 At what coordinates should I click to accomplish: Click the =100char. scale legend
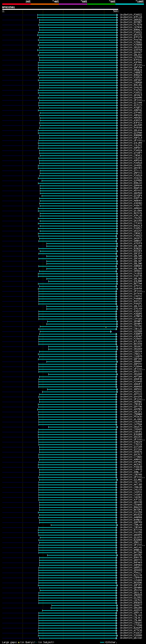[x=108, y=642]
